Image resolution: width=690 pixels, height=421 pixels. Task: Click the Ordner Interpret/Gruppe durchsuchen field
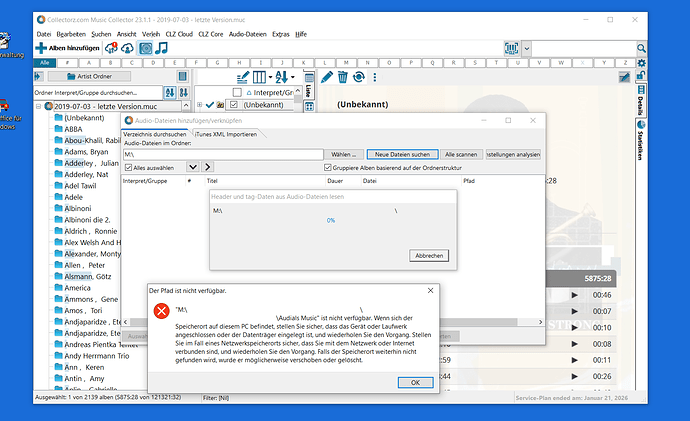pyautogui.click(x=98, y=93)
